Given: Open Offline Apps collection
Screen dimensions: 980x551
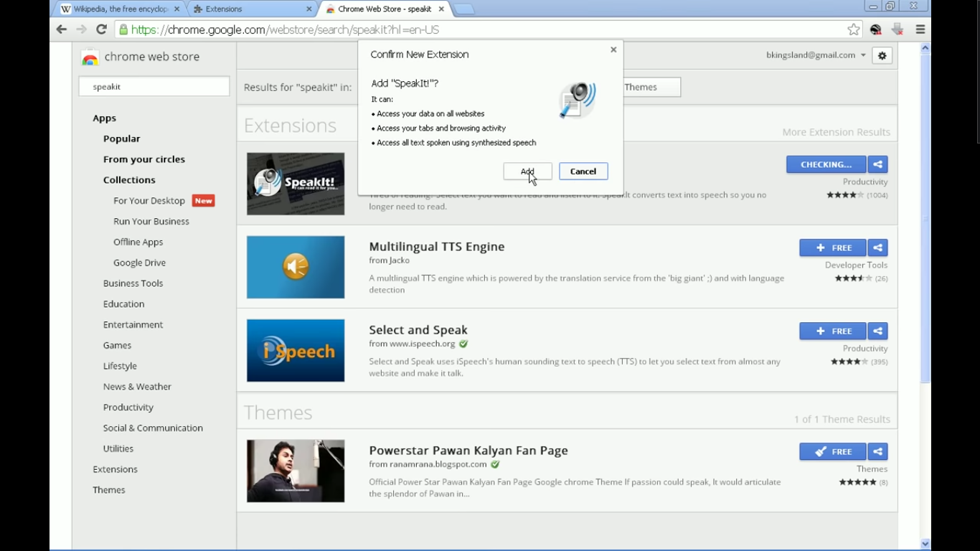Looking at the screenshot, I should (x=138, y=242).
